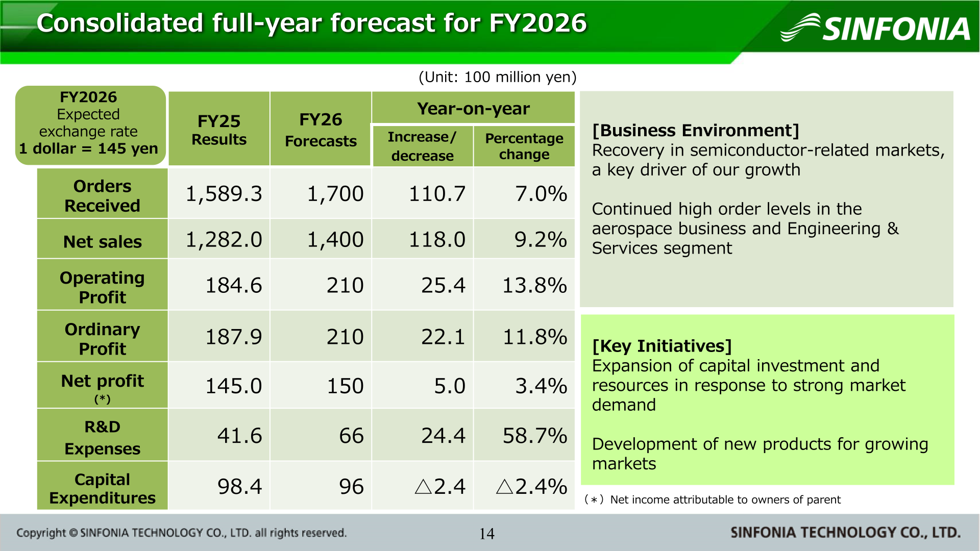Click the FY2026 expected exchange rate box
Viewport: 980px width, 551px height.
coord(89,124)
